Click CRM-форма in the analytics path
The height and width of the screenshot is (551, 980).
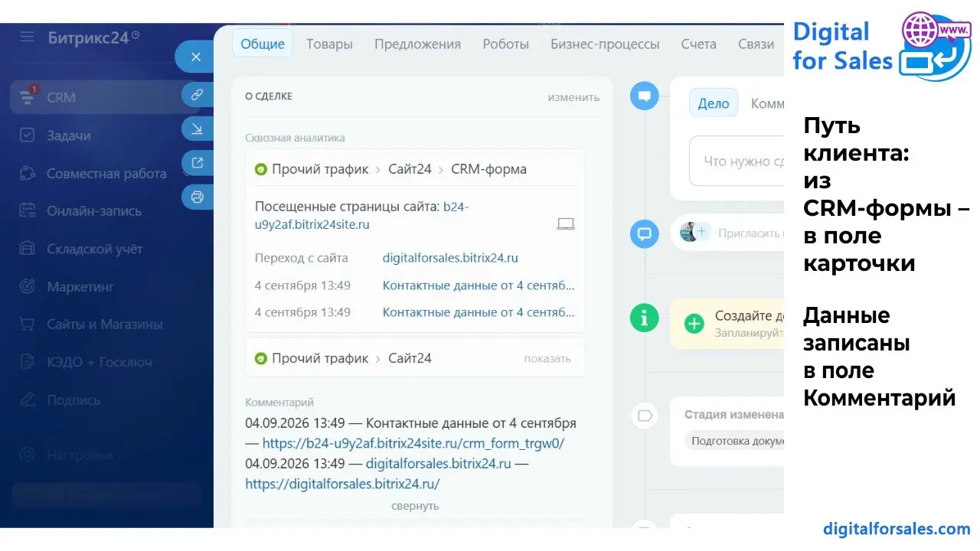click(x=488, y=169)
